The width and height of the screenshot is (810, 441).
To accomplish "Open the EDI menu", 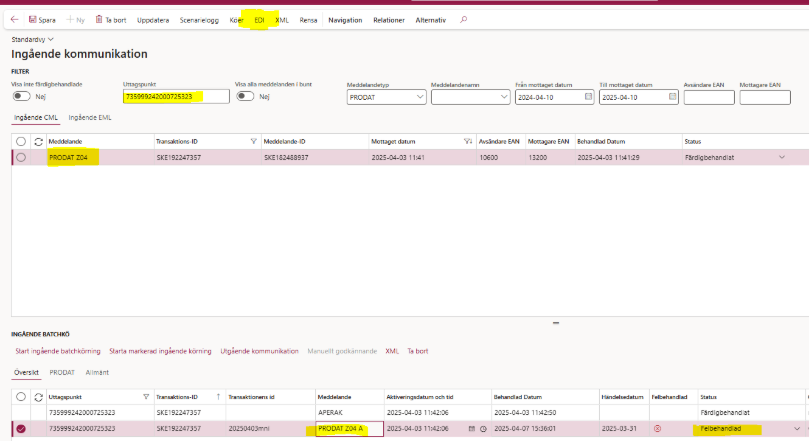I will (260, 20).
